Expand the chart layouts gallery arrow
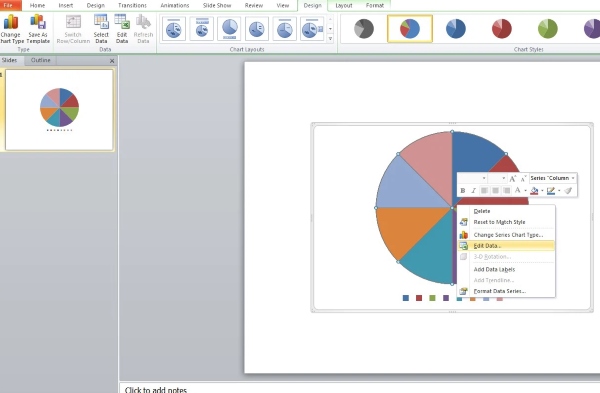The height and width of the screenshot is (393, 600). coord(330,39)
